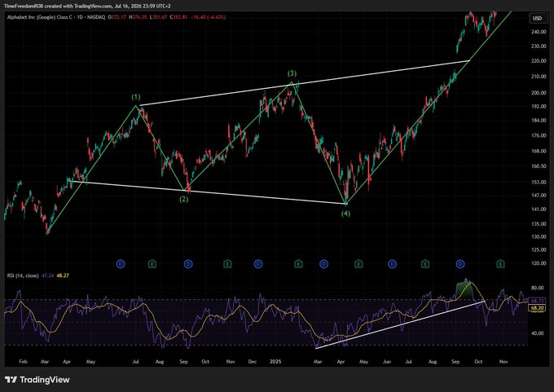The image size is (554, 392).
Task: Click the low price value L351.67
Action: click(158, 17)
